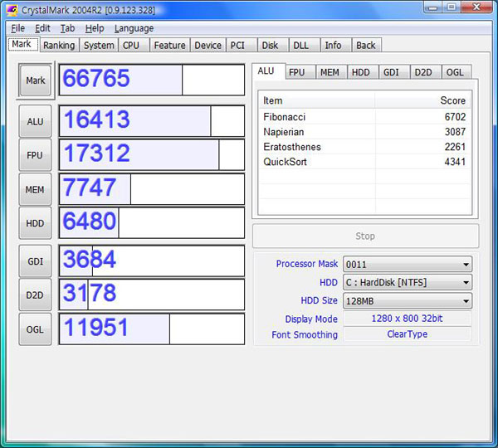
Task: Click the QuickSort score 4341
Action: coord(455,162)
